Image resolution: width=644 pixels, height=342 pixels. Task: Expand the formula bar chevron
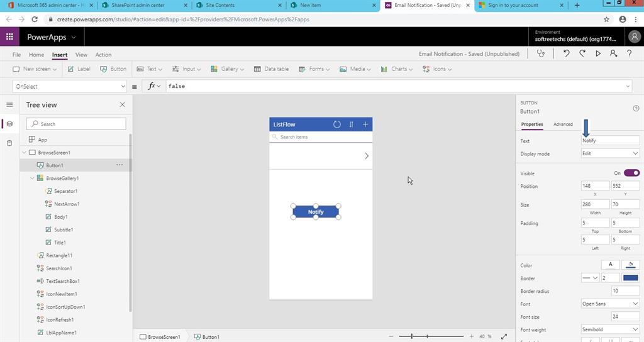(x=628, y=86)
